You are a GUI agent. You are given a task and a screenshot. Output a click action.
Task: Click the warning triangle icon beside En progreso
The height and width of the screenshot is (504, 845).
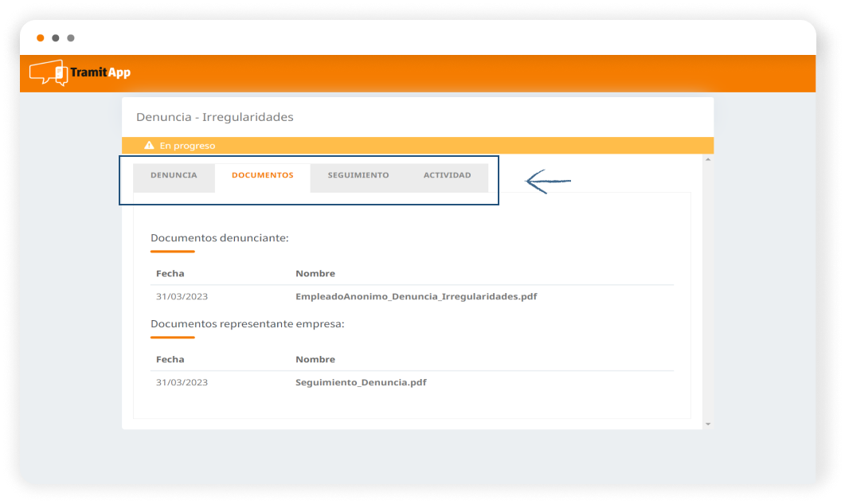[x=149, y=146]
